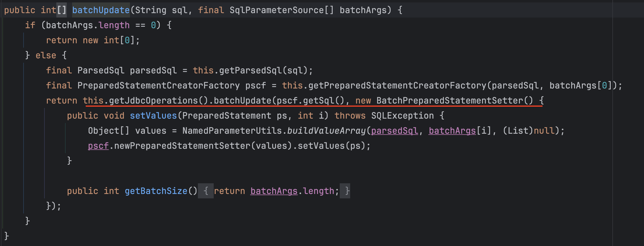Click the 'Object[]' type before values
The image size is (644, 246).
[109, 131]
